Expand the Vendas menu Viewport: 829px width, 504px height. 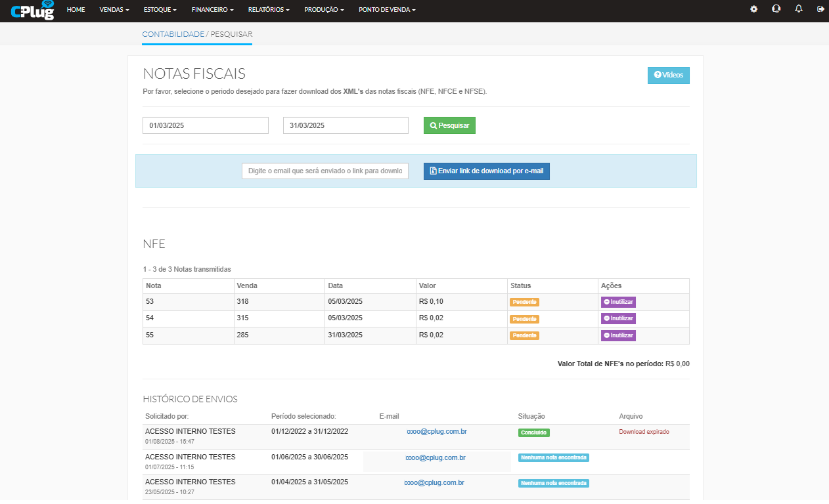[114, 10]
